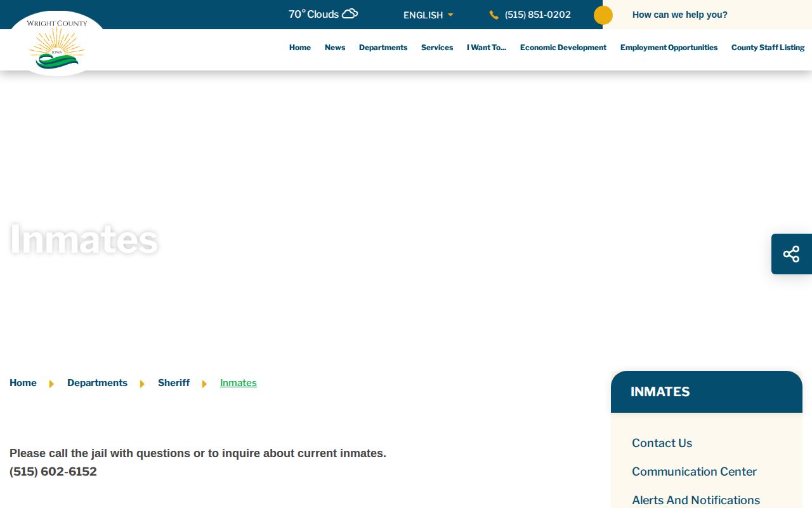
Task: Expand the ENGLISH language dropdown
Action: coord(428,15)
